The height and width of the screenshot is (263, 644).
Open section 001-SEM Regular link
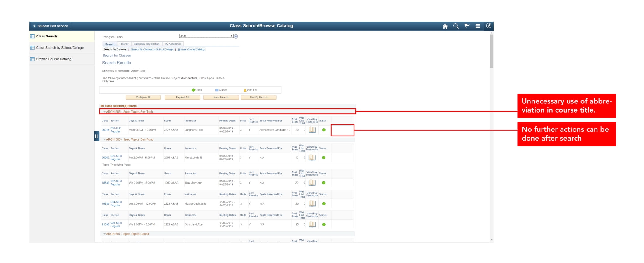[116, 158]
